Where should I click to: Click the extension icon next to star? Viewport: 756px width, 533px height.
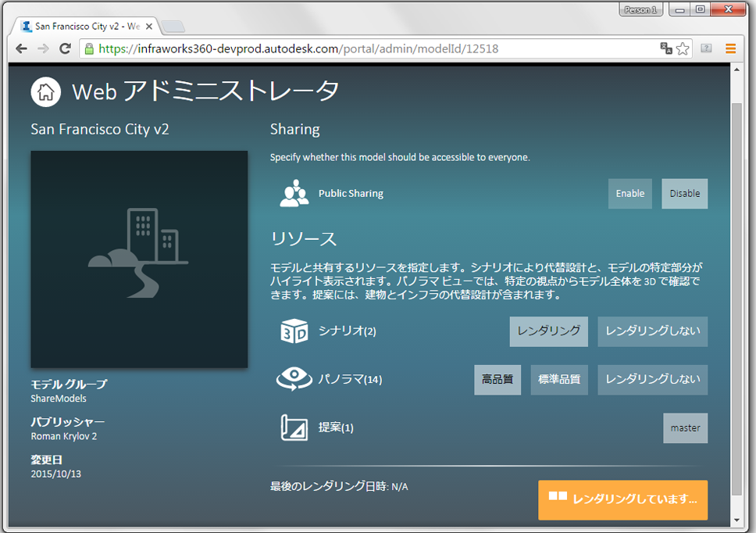(706, 48)
